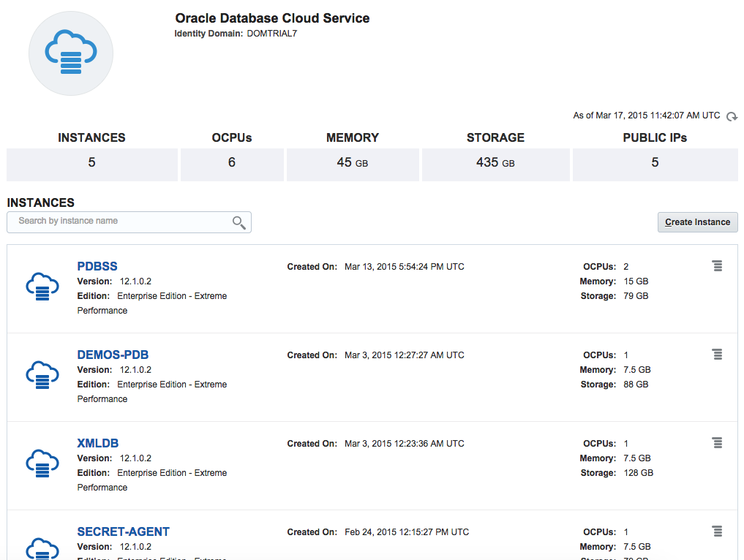Image resolution: width=744 pixels, height=560 pixels.
Task: Open the XMLDB instance actions menu
Action: [717, 443]
